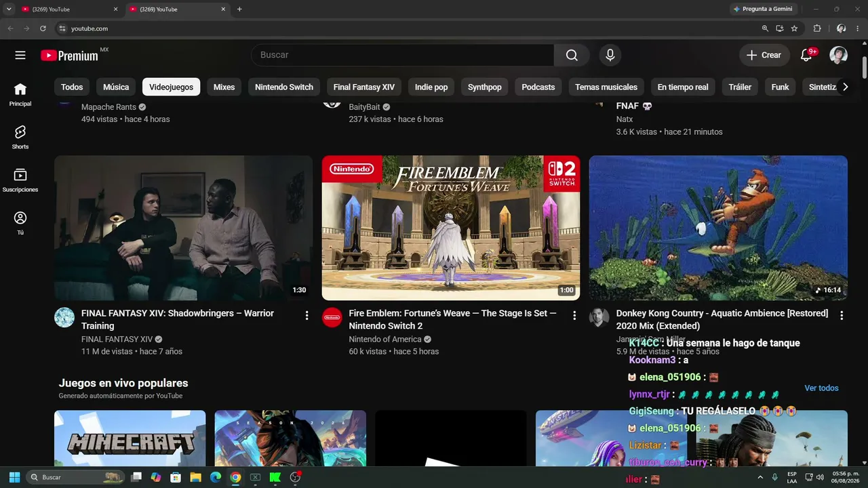Screen dimensions: 868x488
Task: Open the Chrome profile avatar
Action: click(841, 28)
